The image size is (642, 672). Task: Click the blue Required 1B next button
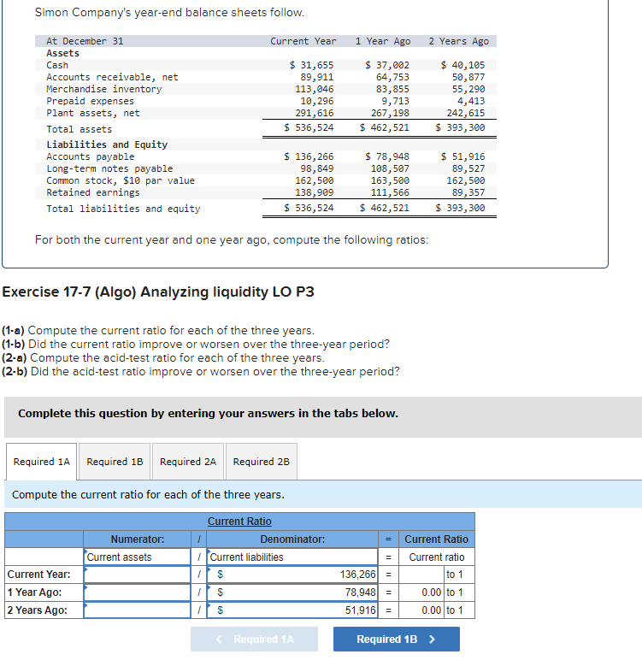point(397,639)
